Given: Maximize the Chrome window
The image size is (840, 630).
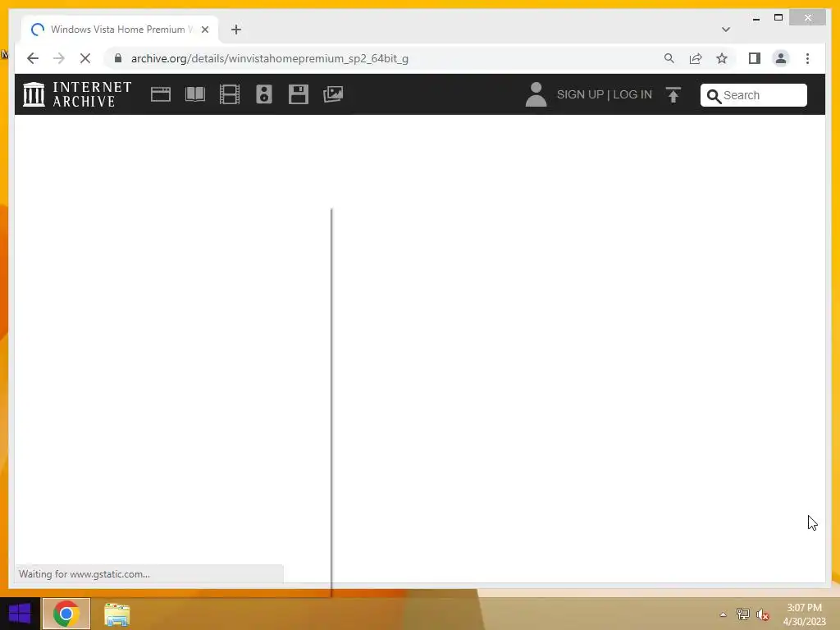Looking at the screenshot, I should [778, 18].
